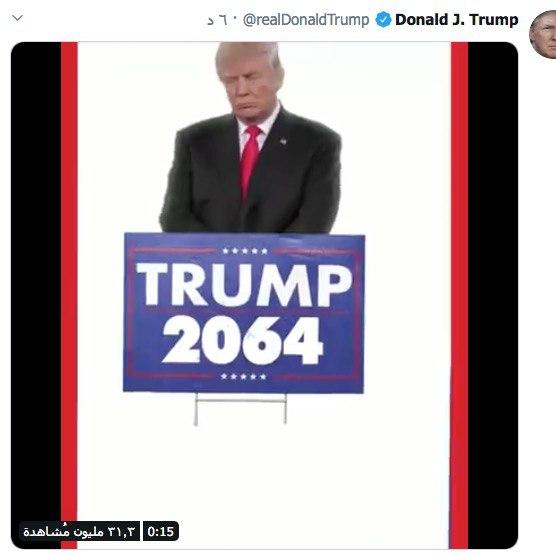Click the lapel pin on the suit
The height and width of the screenshot is (555, 556).
pyautogui.click(x=283, y=141)
